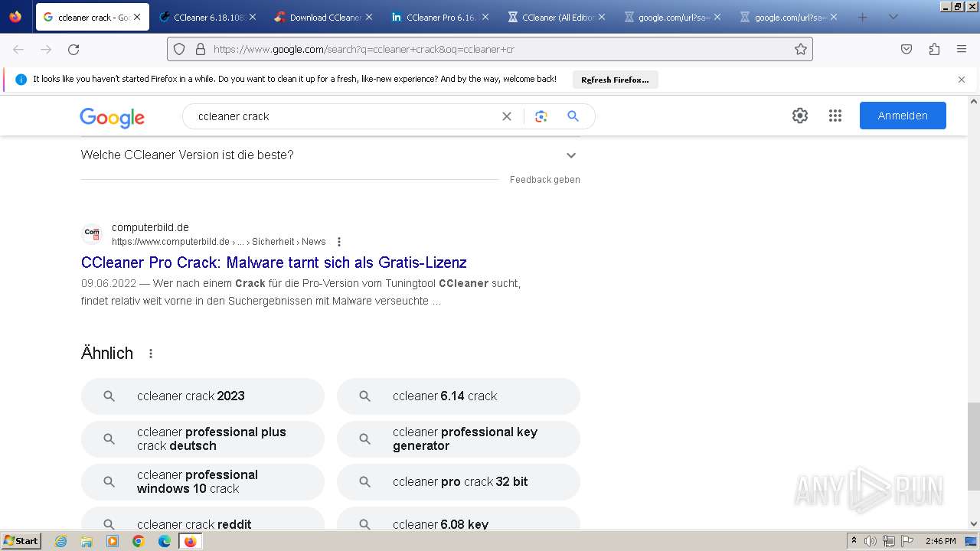
Task: Go back with the back arrow
Action: coord(18,49)
